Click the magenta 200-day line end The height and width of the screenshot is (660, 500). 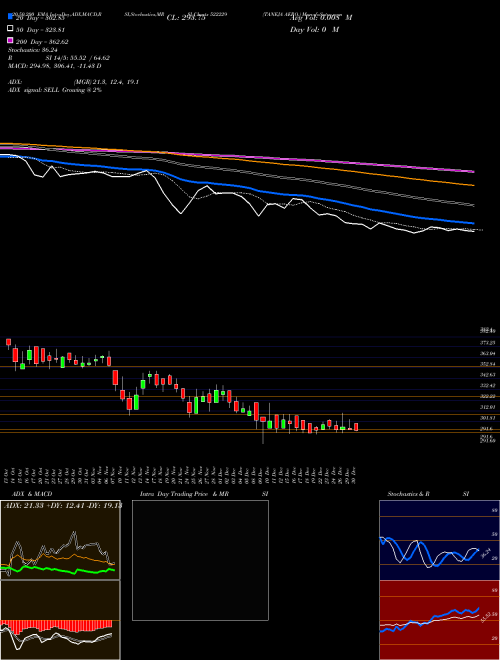(x=472, y=171)
